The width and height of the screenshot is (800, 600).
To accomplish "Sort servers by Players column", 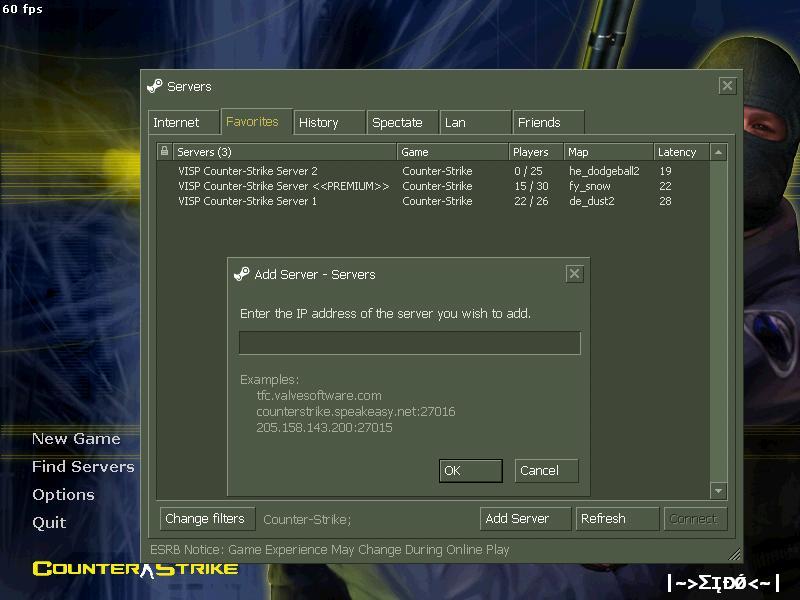I will [x=536, y=152].
